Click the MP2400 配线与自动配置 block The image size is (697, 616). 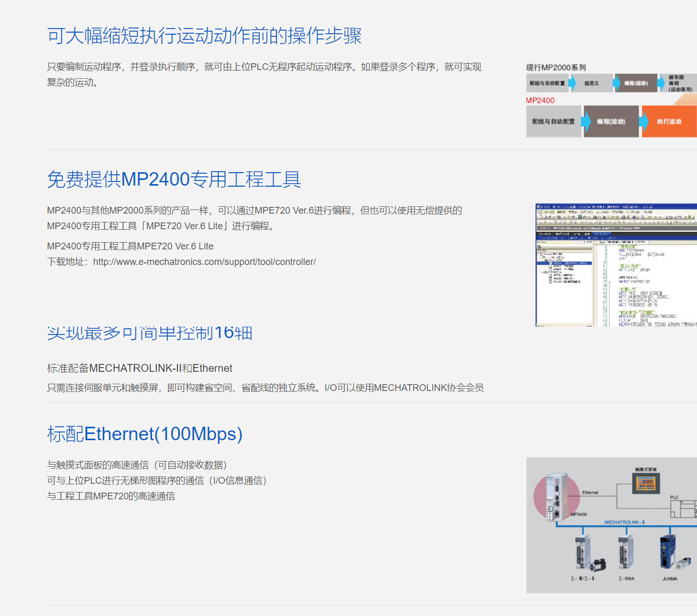pyautogui.click(x=553, y=121)
